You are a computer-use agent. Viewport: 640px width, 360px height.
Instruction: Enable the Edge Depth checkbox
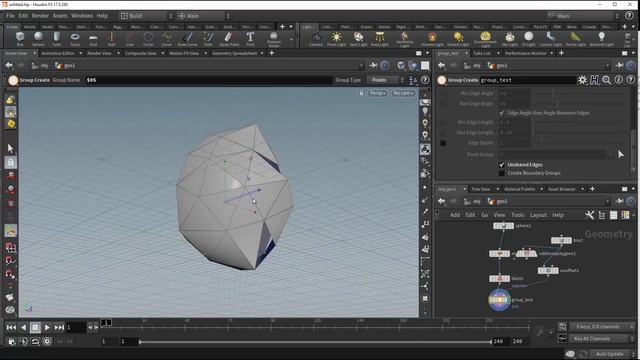tap(443, 143)
